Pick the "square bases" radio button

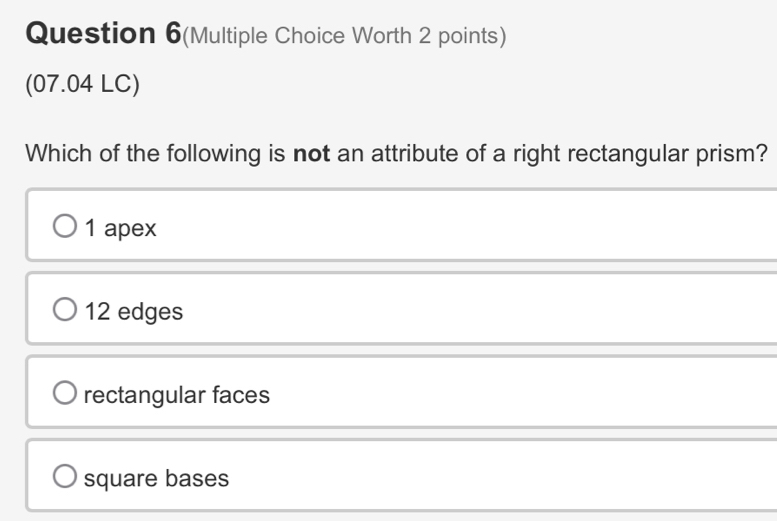64,477
